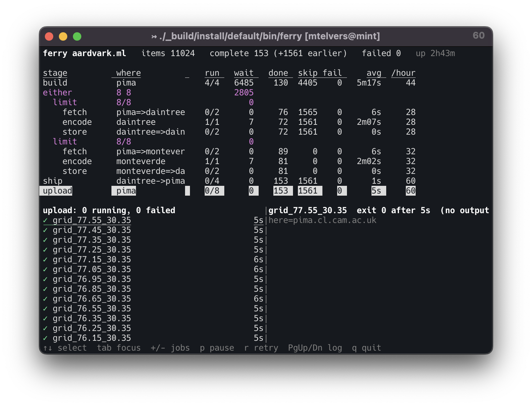Select job grid_76.85_30.35
The height and width of the screenshot is (406, 532).
(153, 289)
